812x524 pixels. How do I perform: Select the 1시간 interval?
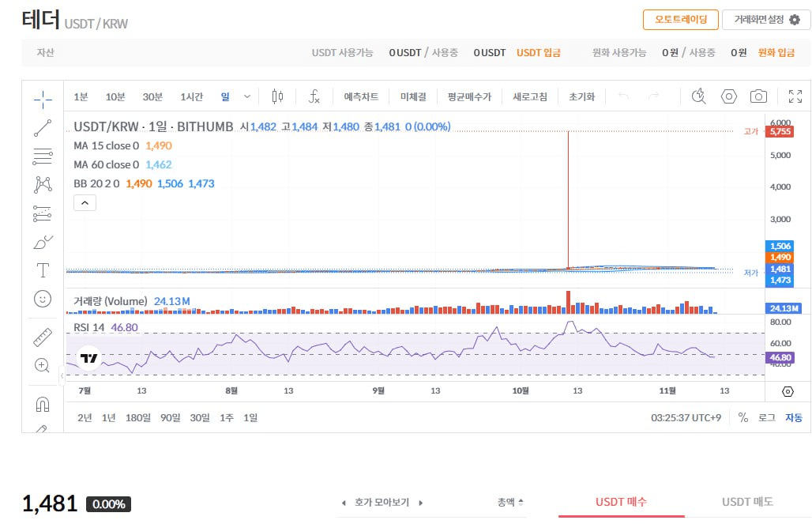tap(191, 96)
